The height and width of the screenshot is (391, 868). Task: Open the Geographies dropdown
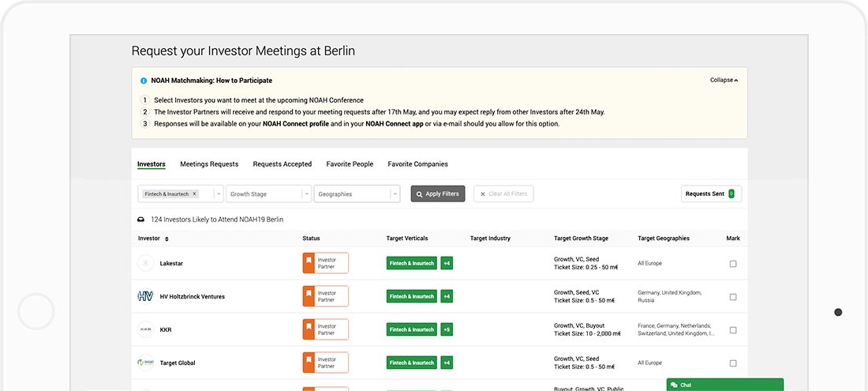pos(357,194)
